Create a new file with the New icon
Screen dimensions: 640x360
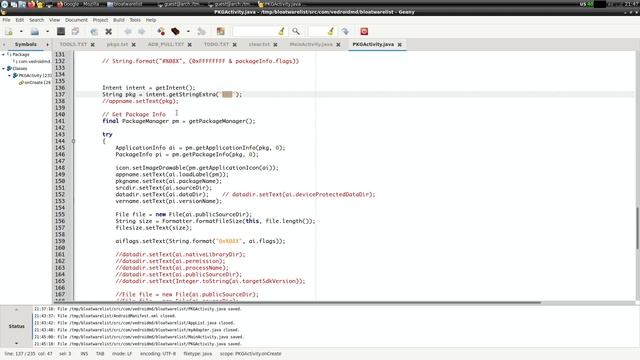9,31
